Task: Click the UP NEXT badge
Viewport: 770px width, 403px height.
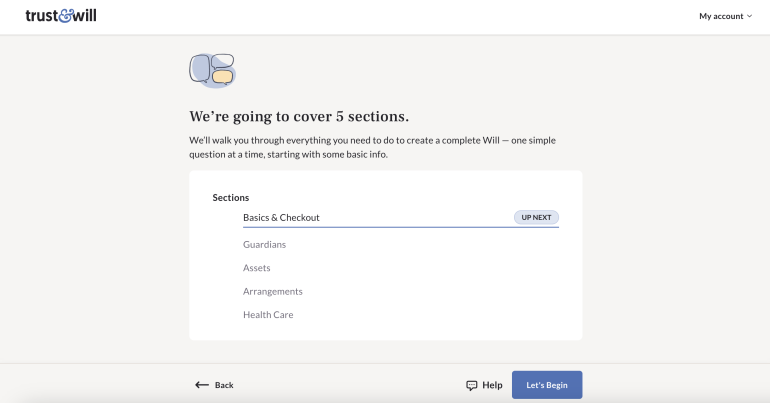Action: point(536,217)
